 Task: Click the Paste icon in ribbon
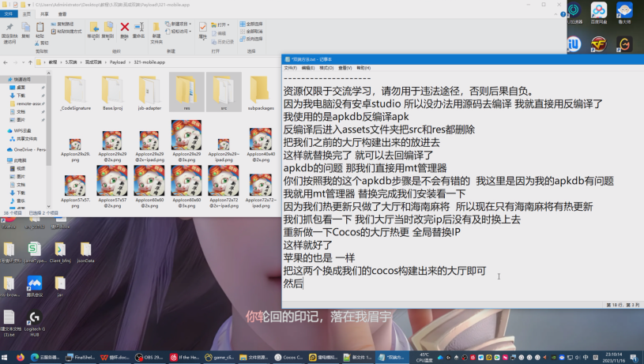click(x=40, y=30)
